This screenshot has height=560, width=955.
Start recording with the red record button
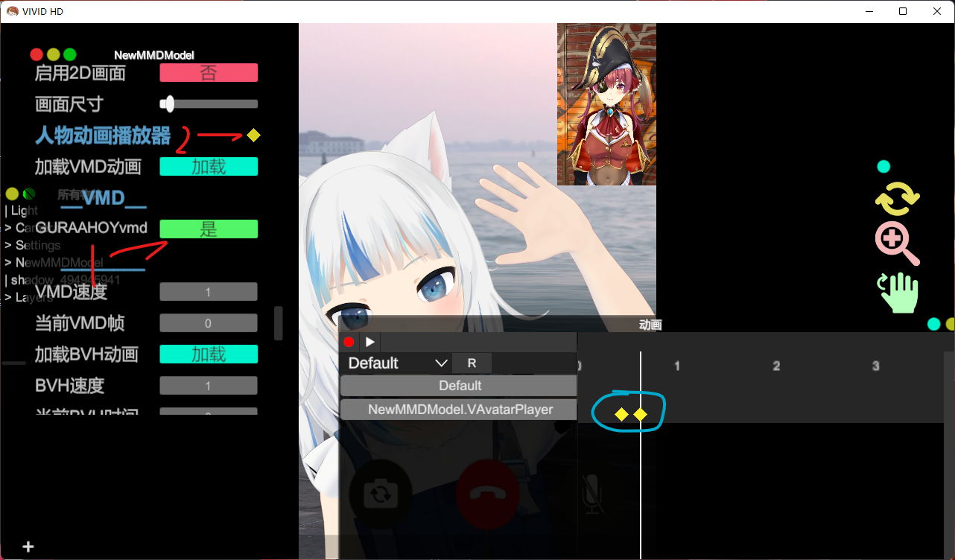[349, 343]
